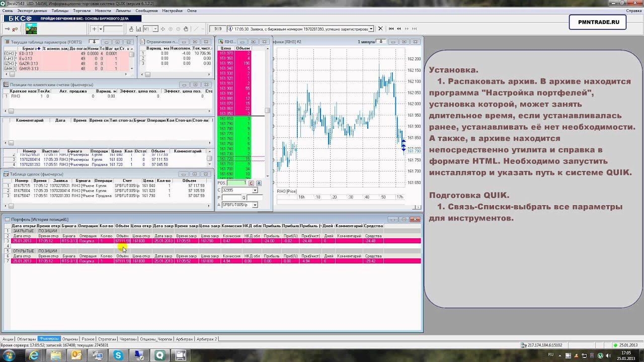
Task: Click the POS field showing 1
Action: coord(237,183)
